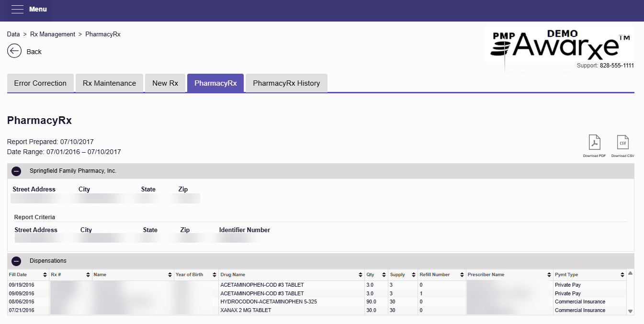Click the Date Range text line
The width and height of the screenshot is (644, 324).
tap(64, 152)
